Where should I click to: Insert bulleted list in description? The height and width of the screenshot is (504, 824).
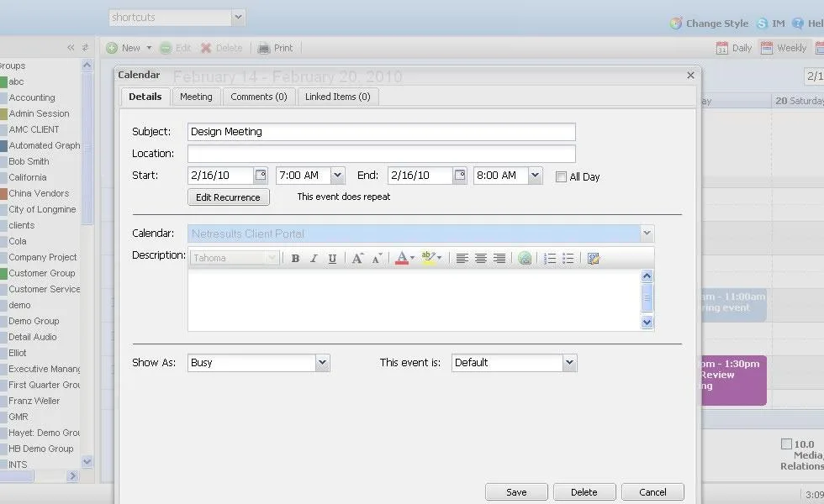[568, 259]
